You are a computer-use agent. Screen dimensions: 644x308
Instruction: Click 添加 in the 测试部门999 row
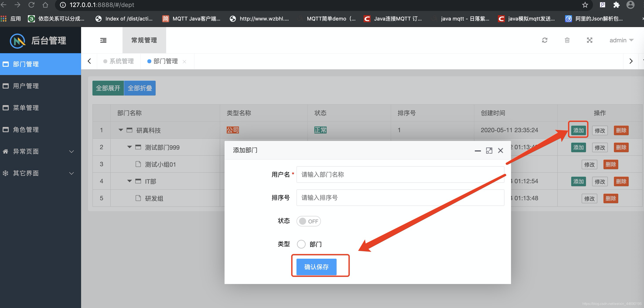tap(578, 147)
